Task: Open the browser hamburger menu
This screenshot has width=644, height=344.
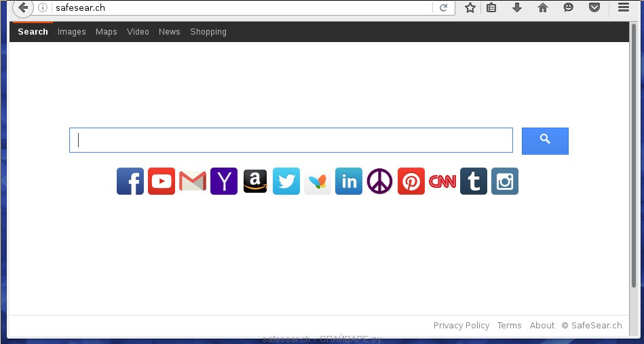Action: coord(624,7)
